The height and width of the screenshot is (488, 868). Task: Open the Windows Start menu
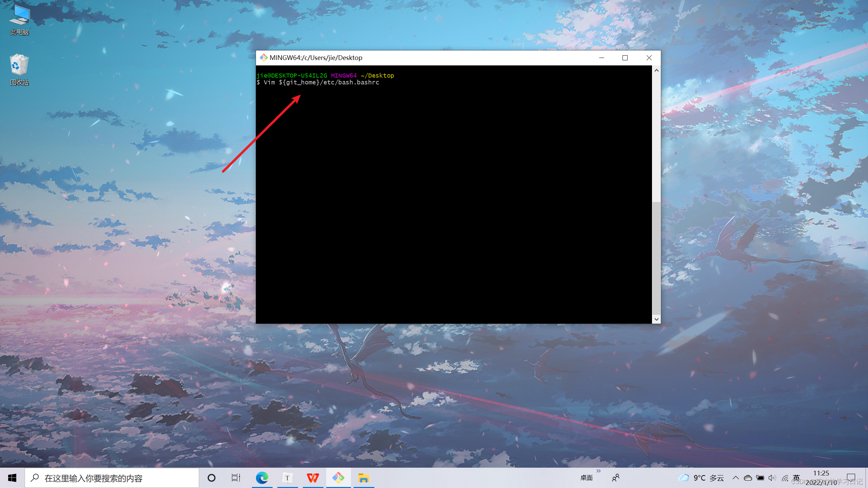pyautogui.click(x=12, y=478)
